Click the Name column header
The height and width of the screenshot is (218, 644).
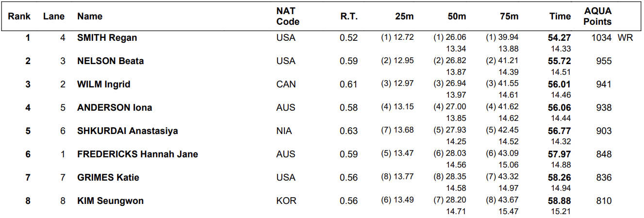[90, 16]
